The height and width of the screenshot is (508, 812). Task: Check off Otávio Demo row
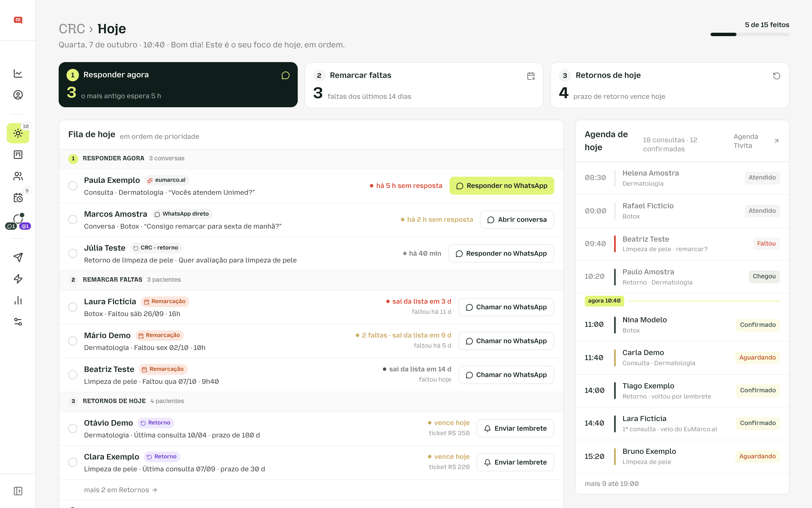pos(73,428)
